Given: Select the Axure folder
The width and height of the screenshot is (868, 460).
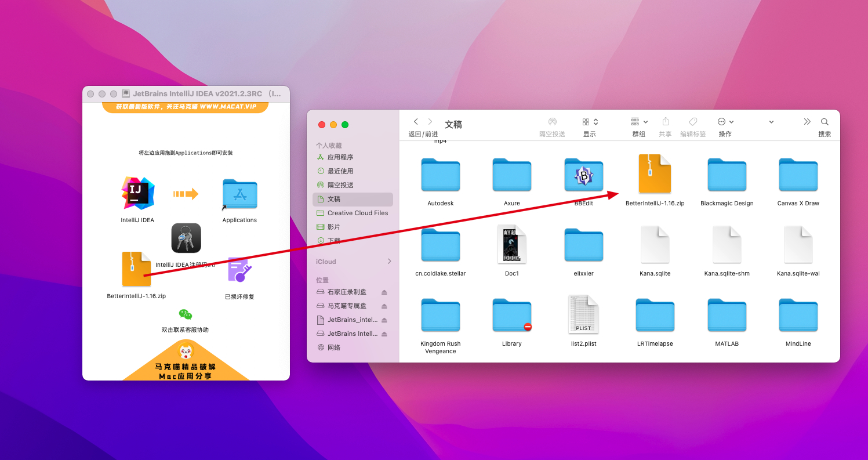Looking at the screenshot, I should point(512,175).
